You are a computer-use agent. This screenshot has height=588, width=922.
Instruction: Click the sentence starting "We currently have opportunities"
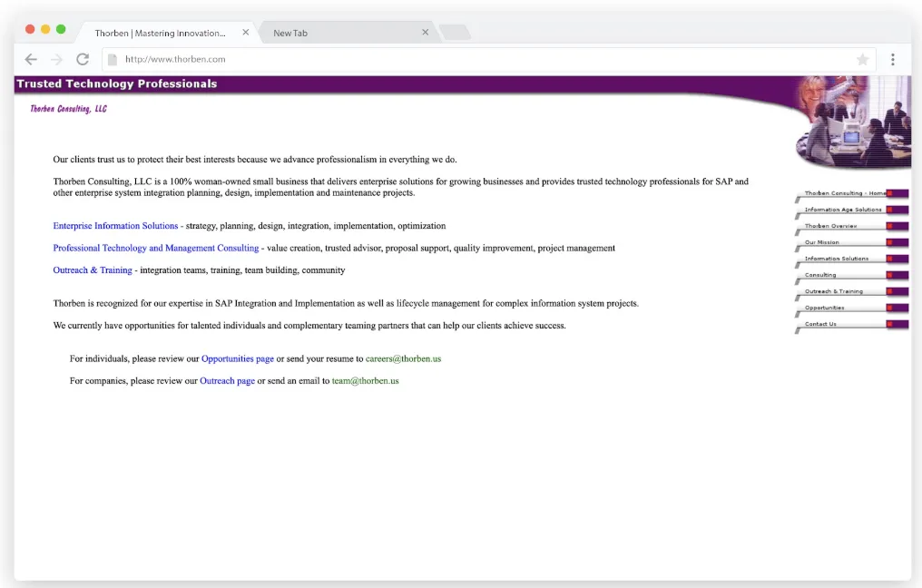pyautogui.click(x=309, y=326)
